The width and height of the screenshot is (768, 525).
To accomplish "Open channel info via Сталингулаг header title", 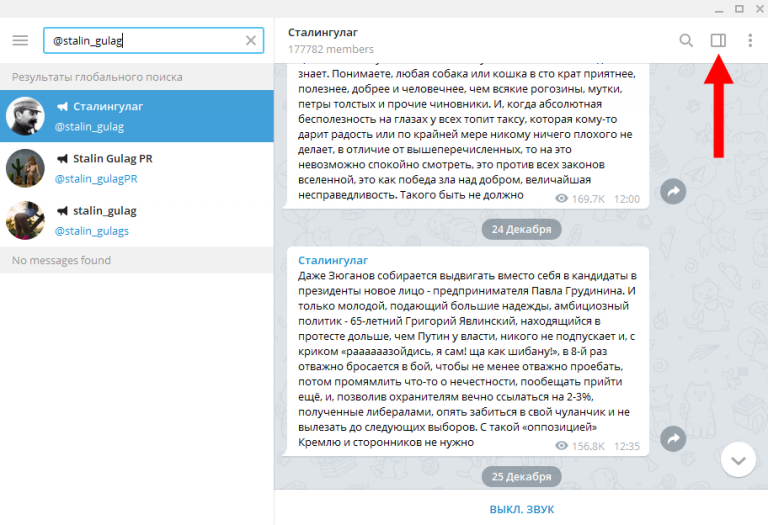I will click(323, 32).
